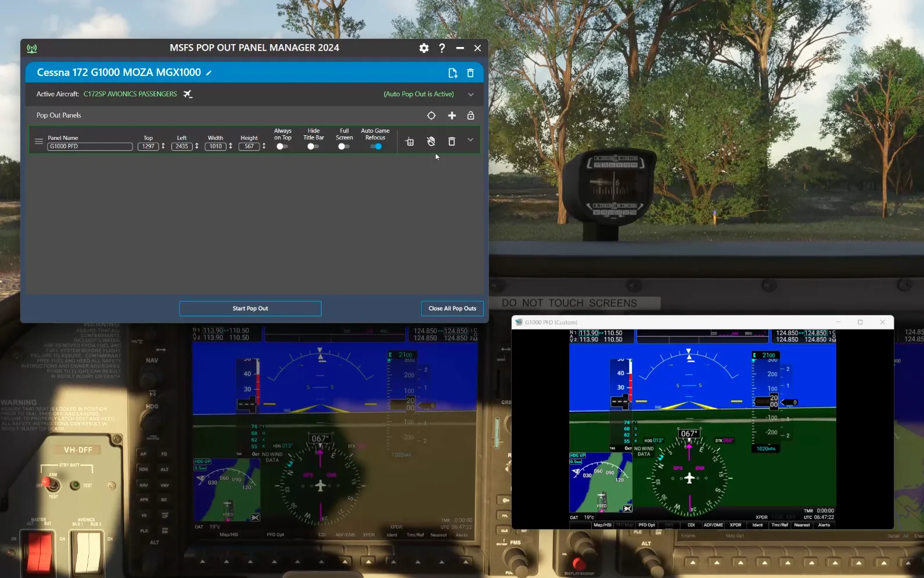Delete the G1000 PFD panel row
Viewport: 924px width, 578px height.
pos(451,141)
